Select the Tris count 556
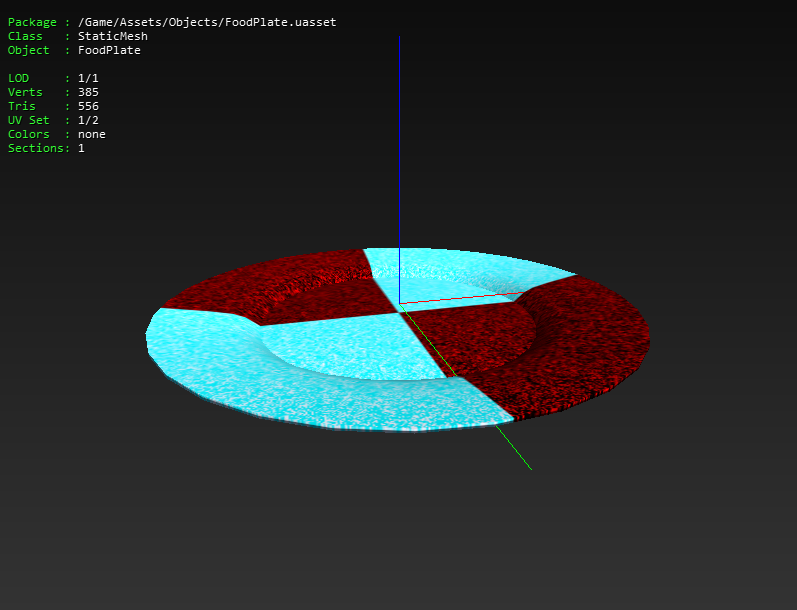The width and height of the screenshot is (797, 610). (x=88, y=106)
